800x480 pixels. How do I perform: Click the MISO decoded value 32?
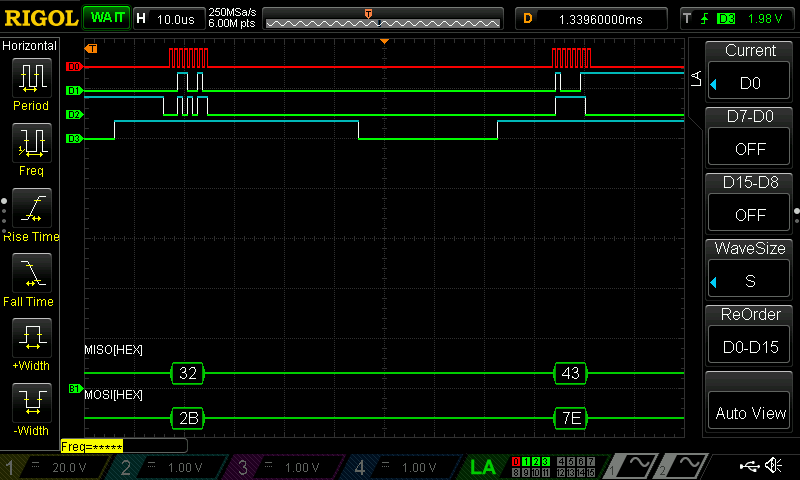(187, 373)
